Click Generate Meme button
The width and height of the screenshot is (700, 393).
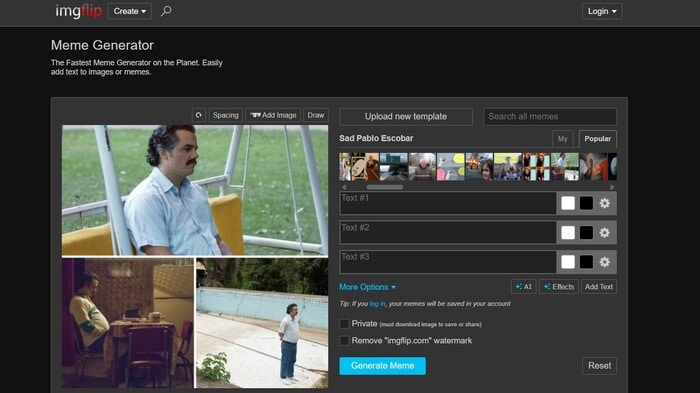(x=383, y=366)
